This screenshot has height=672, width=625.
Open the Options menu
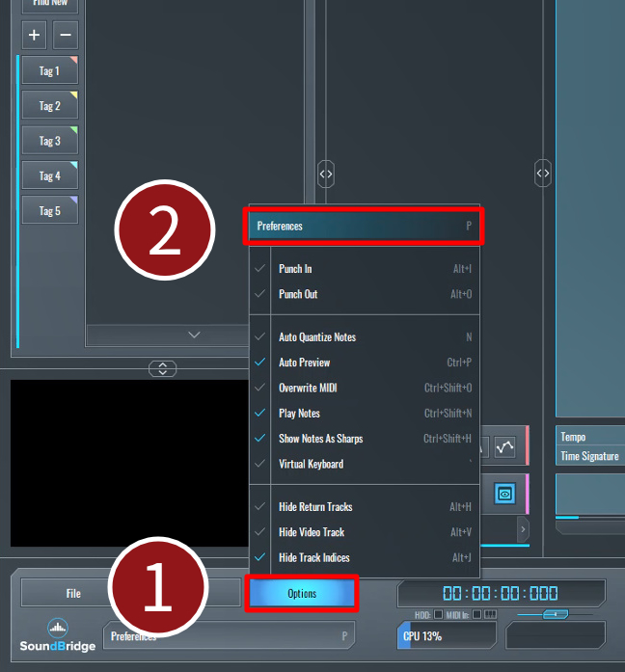click(x=302, y=594)
